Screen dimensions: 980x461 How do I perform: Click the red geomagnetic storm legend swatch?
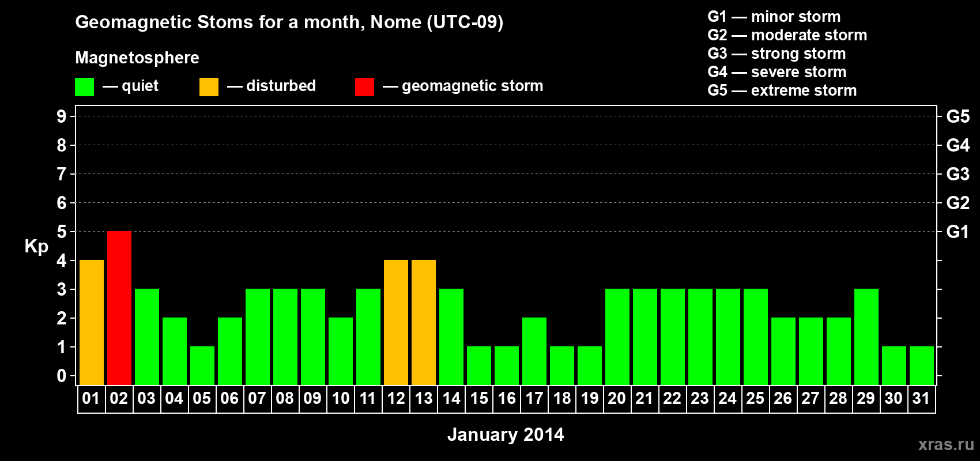pyautogui.click(x=364, y=87)
